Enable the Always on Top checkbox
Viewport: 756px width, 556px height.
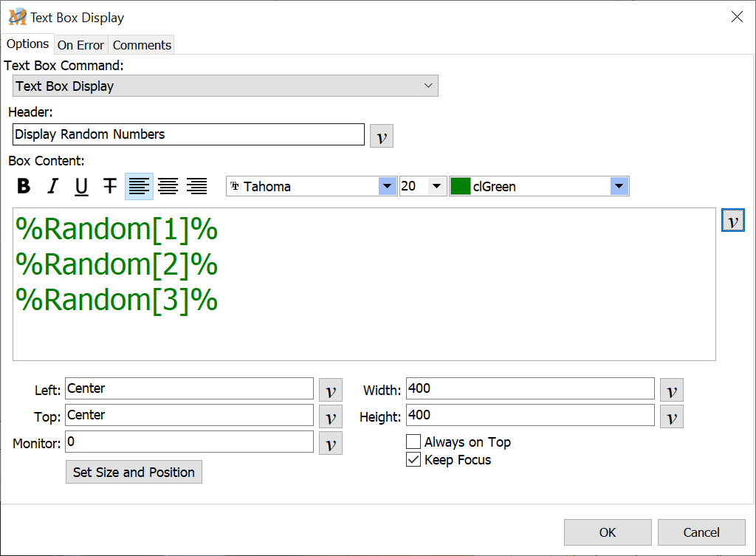pyautogui.click(x=414, y=442)
